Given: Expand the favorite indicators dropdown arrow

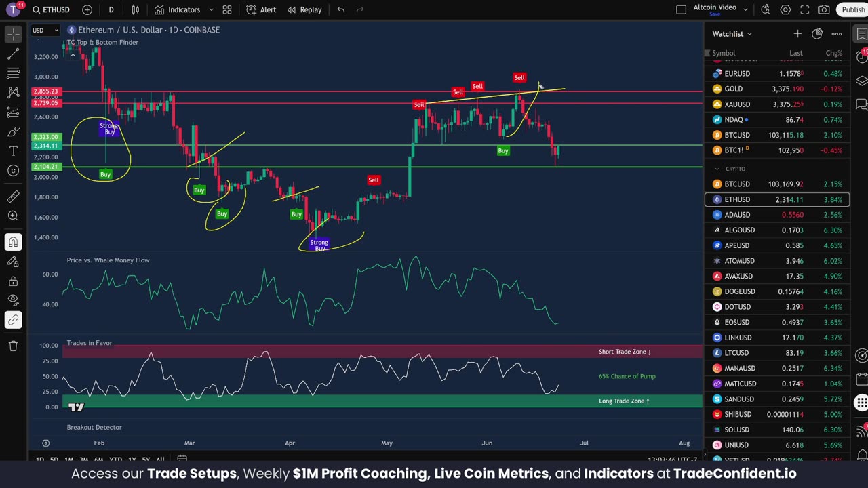Looking at the screenshot, I should (x=211, y=9).
